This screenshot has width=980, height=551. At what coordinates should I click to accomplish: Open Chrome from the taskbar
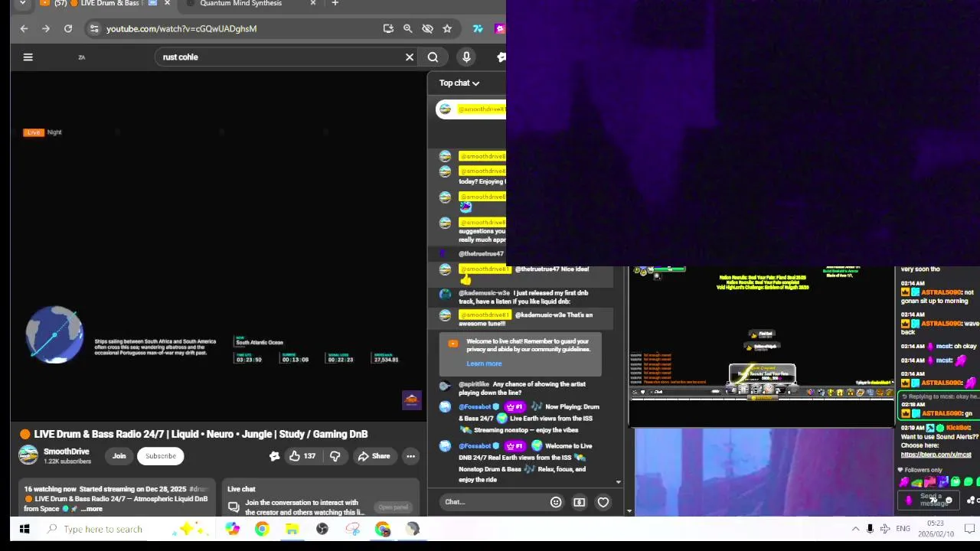click(262, 529)
